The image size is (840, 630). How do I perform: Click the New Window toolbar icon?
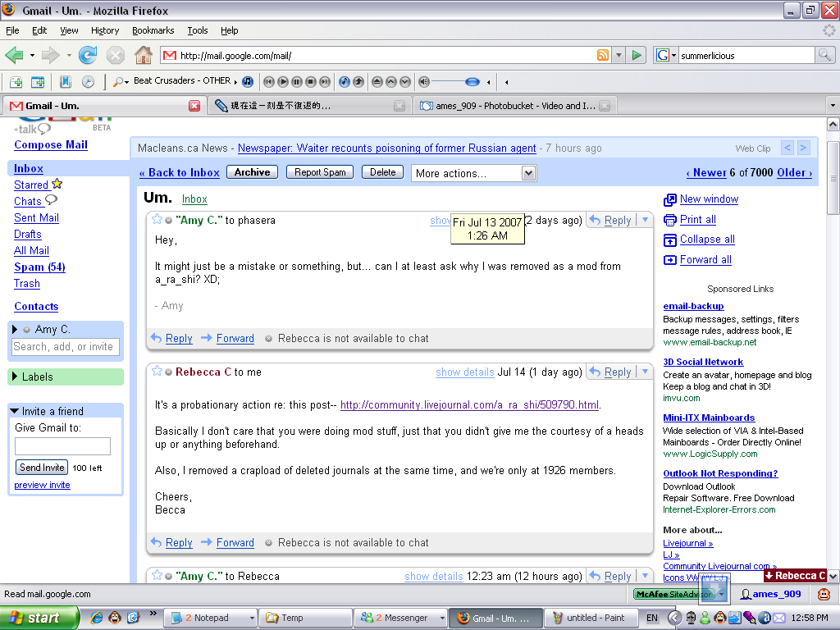pyautogui.click(x=38, y=82)
